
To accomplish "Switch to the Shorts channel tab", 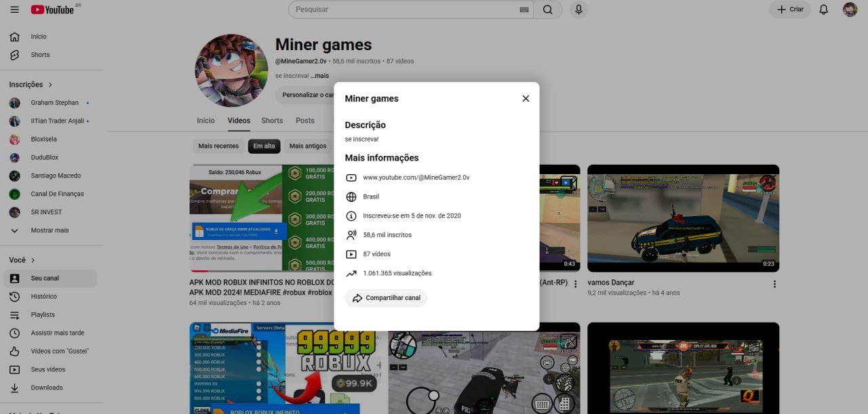I will pos(272,121).
